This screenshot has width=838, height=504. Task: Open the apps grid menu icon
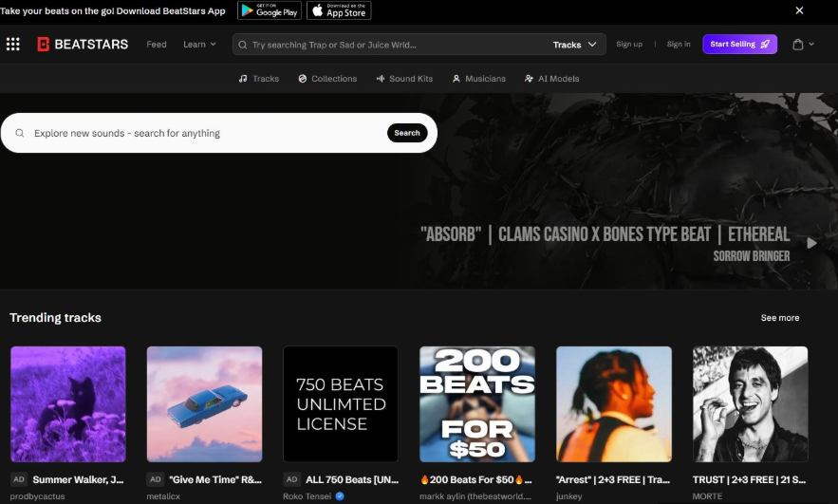13,45
